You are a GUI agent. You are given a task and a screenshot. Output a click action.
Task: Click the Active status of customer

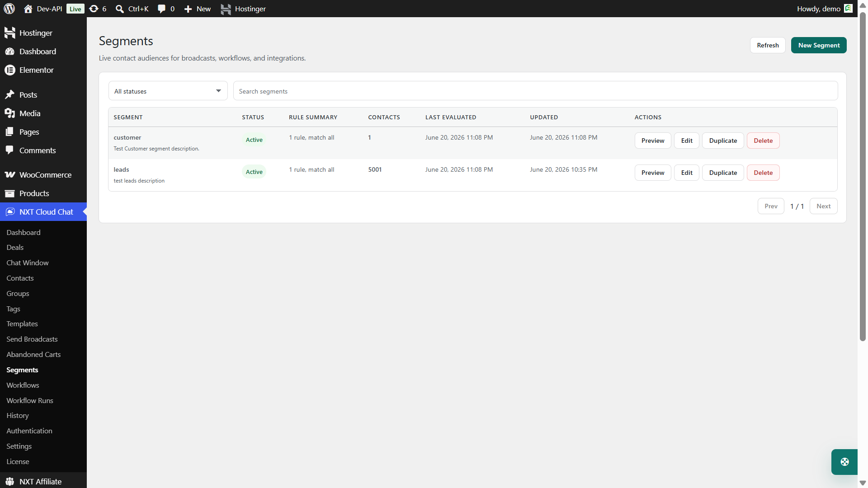tap(254, 140)
